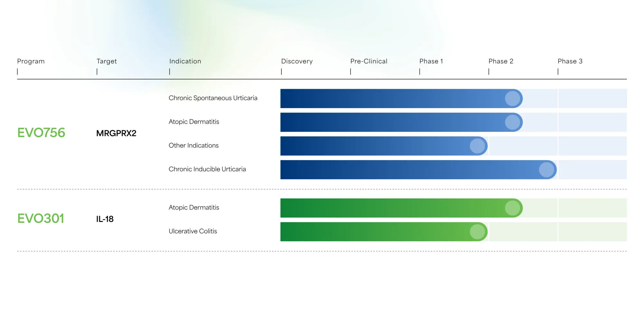Viewport: 644px width, 312px height.
Task: Click the Program column header
Action: tap(31, 61)
